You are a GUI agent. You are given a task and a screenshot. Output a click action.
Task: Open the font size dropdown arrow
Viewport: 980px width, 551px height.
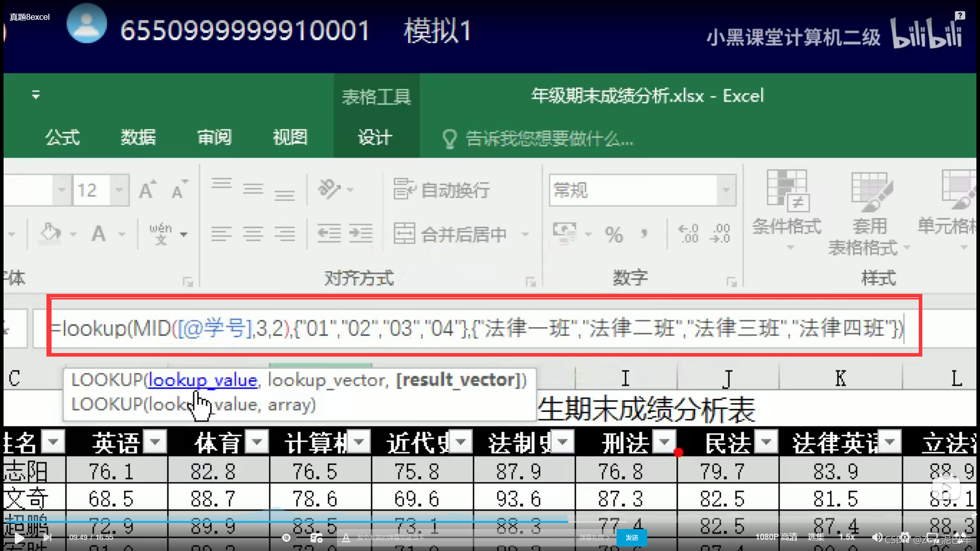(119, 190)
